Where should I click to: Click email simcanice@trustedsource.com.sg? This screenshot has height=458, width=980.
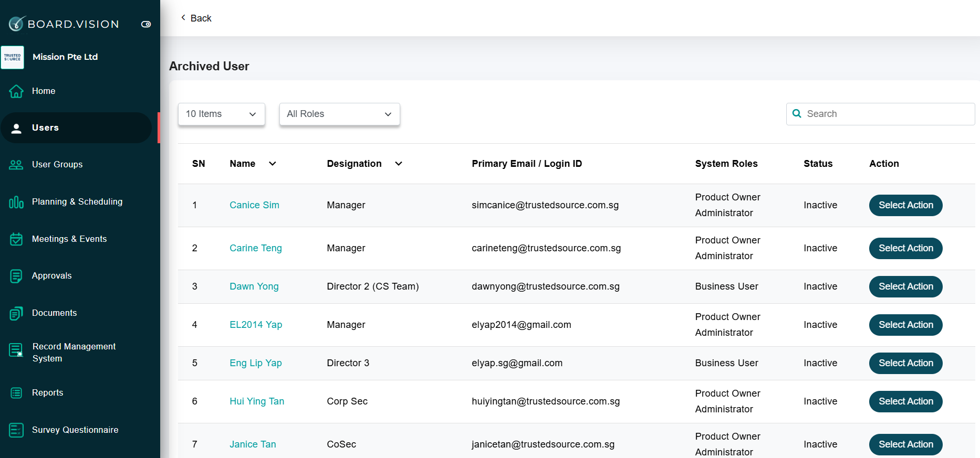545,205
